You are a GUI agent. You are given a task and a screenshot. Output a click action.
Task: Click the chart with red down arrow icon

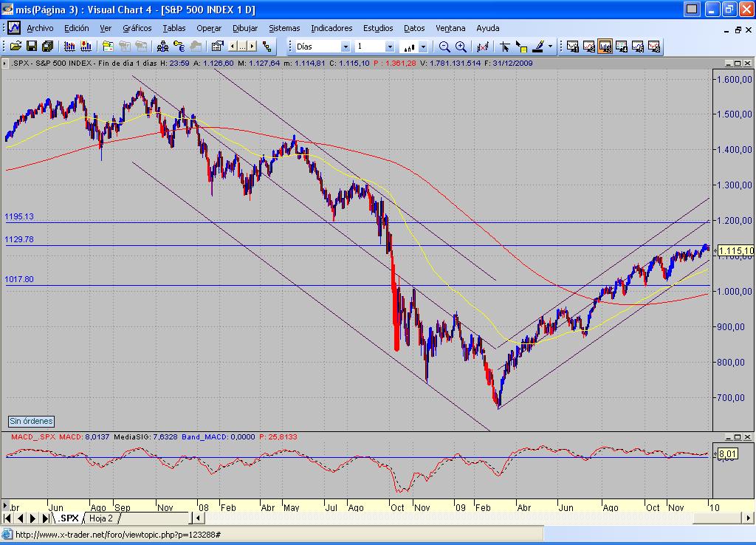[x=86, y=47]
